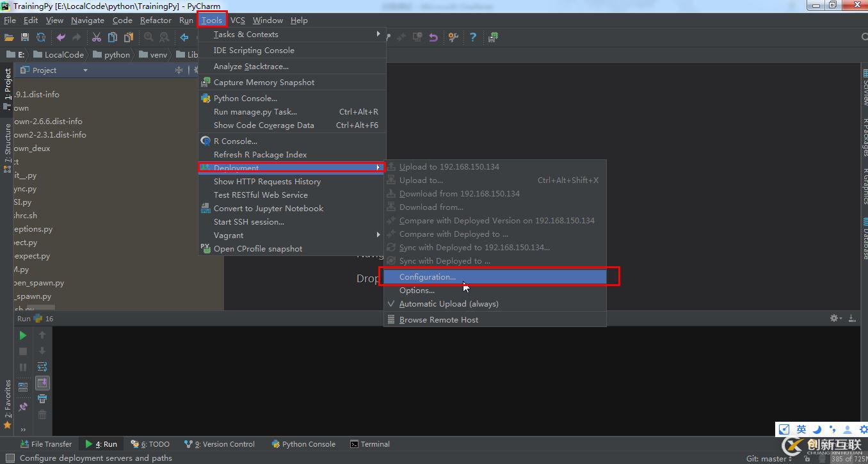The height and width of the screenshot is (464, 868).
Task: Open the Navigate menu
Action: [x=88, y=20]
